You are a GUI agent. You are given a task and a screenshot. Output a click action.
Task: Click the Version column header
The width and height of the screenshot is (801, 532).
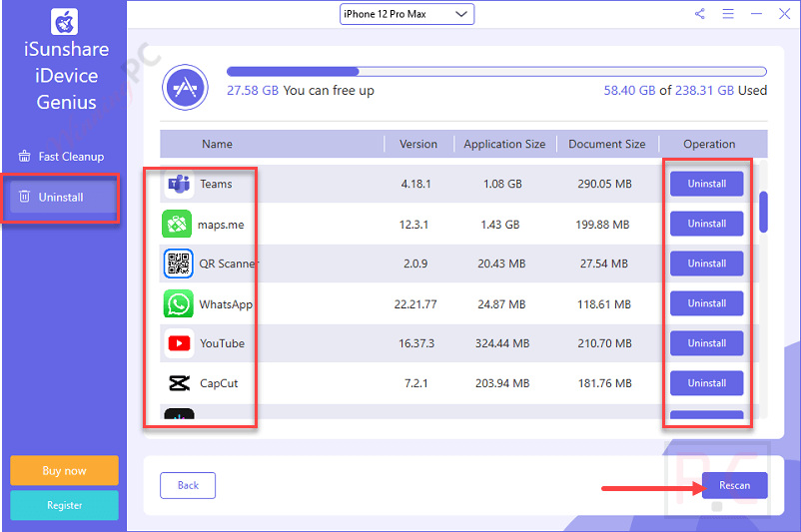(x=418, y=144)
